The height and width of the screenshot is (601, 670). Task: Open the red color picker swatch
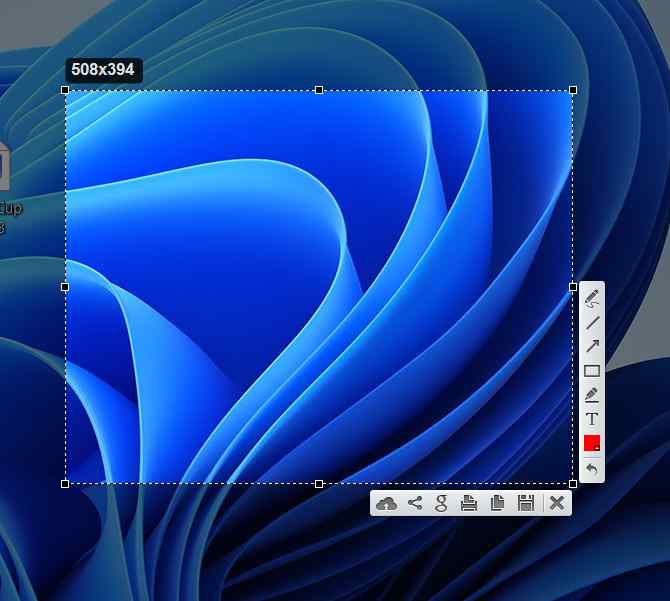592,443
